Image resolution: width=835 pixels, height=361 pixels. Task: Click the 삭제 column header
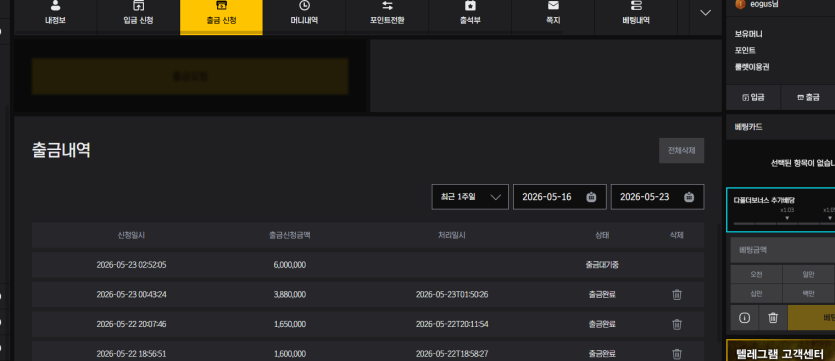click(x=676, y=235)
